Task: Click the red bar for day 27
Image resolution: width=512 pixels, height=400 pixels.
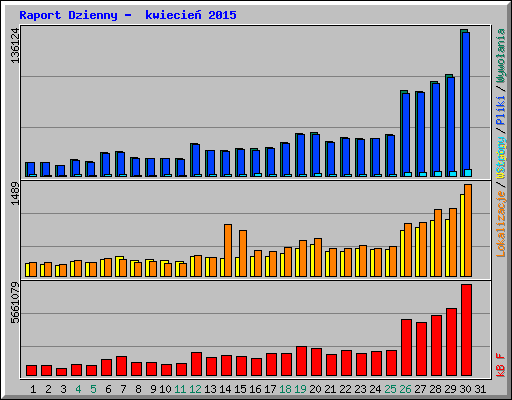Action: [x=421, y=349]
